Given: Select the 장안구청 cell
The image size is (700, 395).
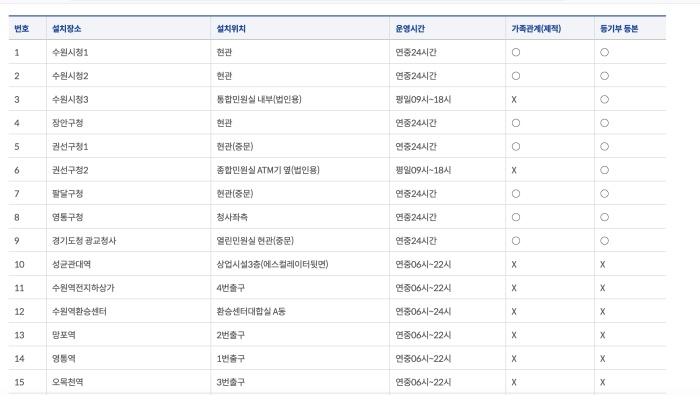Looking at the screenshot, I should click(x=129, y=123).
